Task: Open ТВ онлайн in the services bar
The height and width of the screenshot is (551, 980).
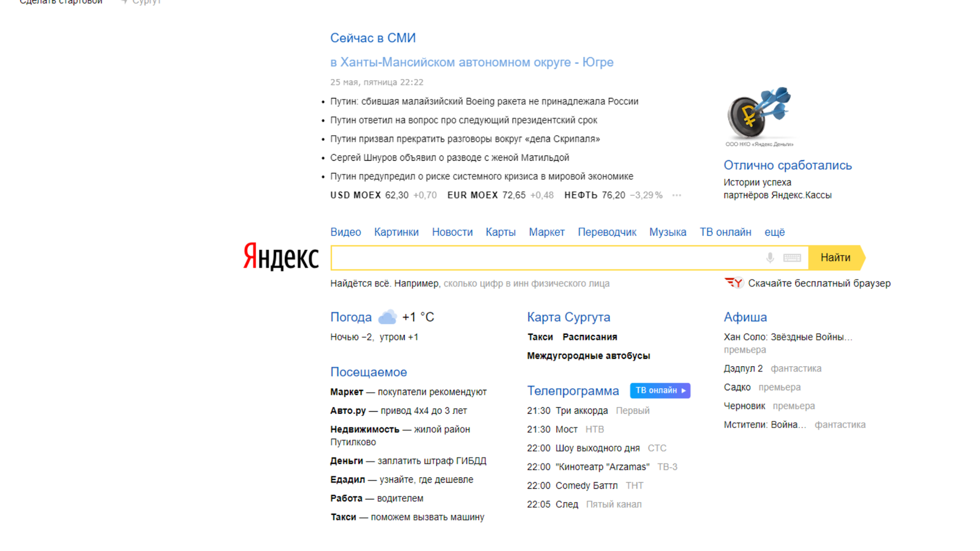Action: (x=725, y=232)
